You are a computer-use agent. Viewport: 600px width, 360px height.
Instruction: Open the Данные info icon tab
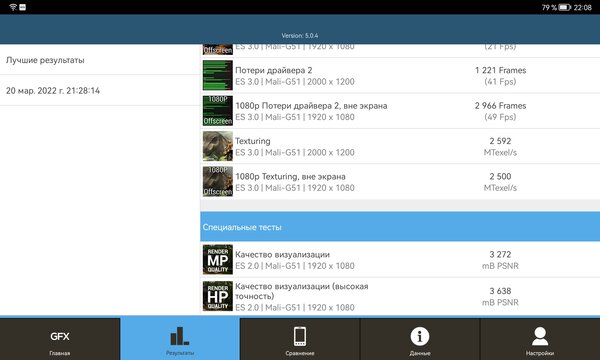click(420, 339)
